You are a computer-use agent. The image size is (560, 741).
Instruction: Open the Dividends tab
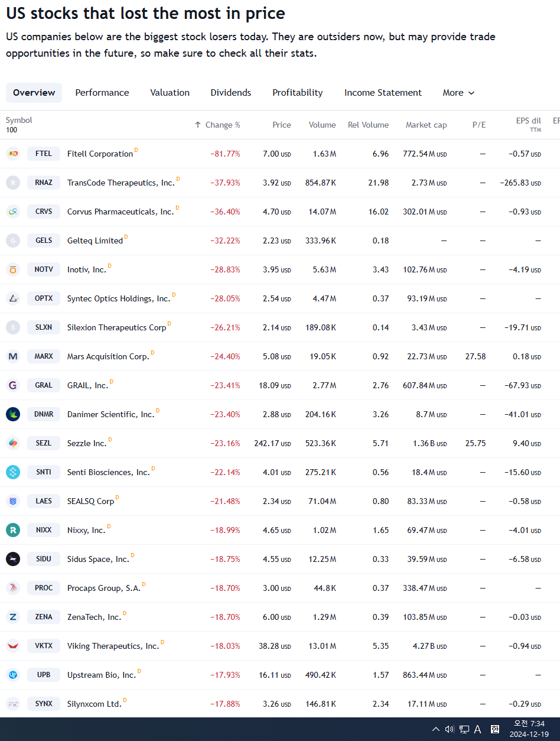coord(231,93)
